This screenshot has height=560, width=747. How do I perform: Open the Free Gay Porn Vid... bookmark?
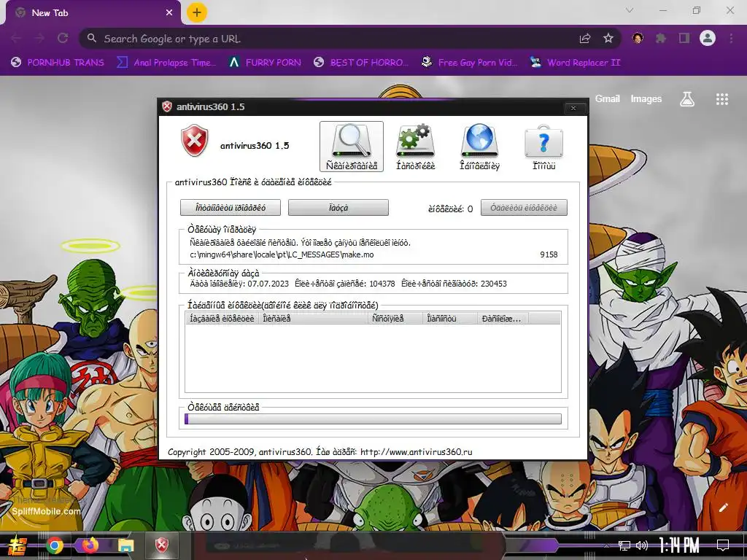469,63
